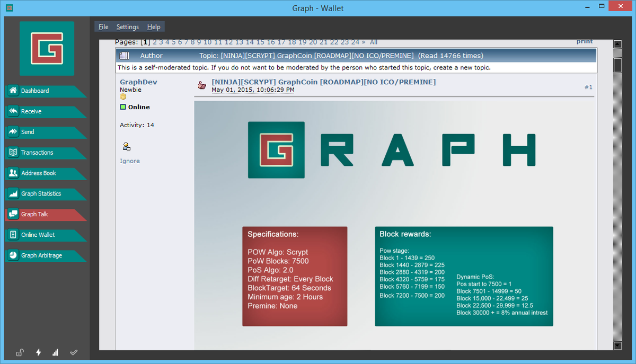Click the 'PoW Blocks: 7500' line
This screenshot has width=636, height=364.
(x=278, y=261)
